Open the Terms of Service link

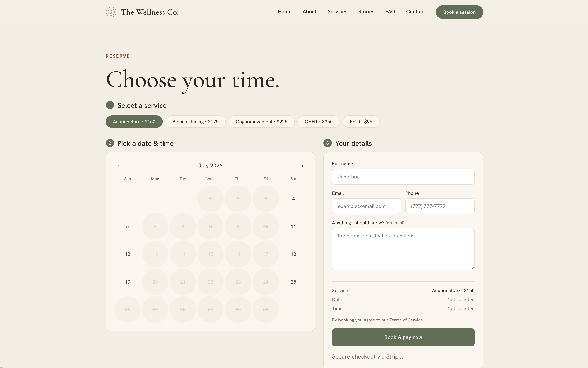pyautogui.click(x=406, y=320)
